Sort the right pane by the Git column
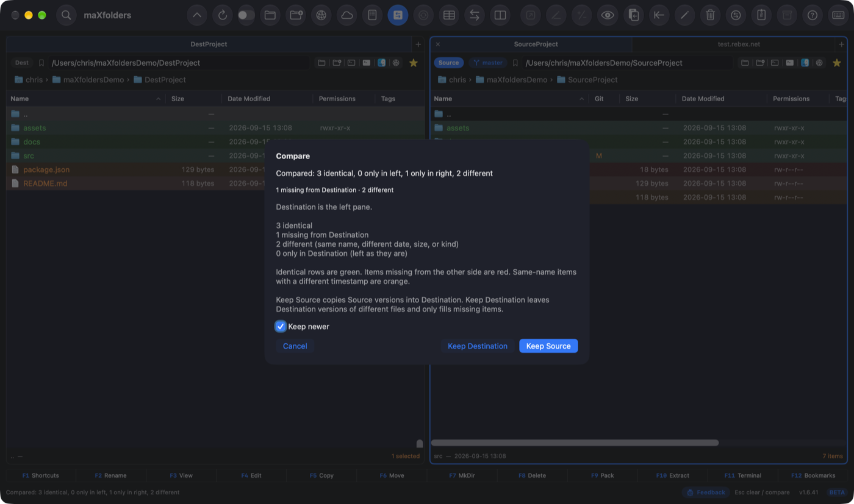The height and width of the screenshot is (504, 854). click(604, 99)
